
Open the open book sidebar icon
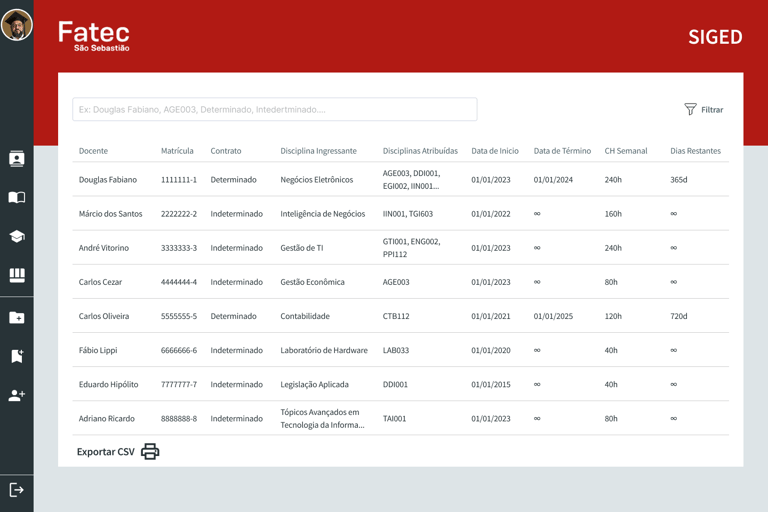[x=17, y=197]
